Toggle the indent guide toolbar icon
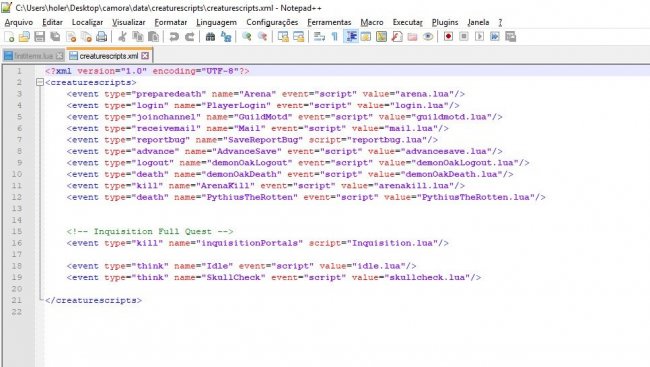This screenshot has width=650, height=367. [x=351, y=37]
